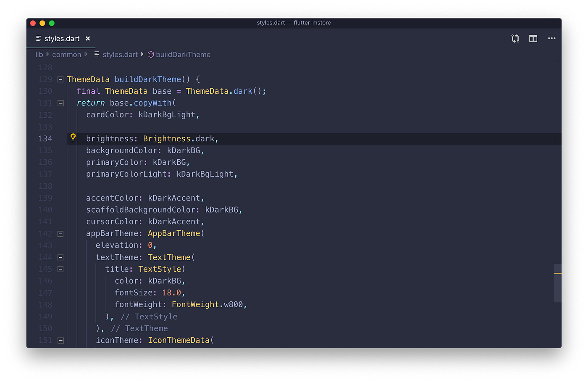588x383 pixels.
Task: Click the window title styles.dart — flutter-mstore
Action: point(294,23)
